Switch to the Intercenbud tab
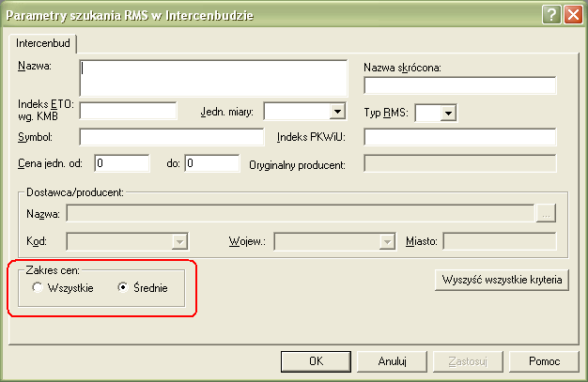Image resolution: width=588 pixels, height=382 pixels. (43, 43)
